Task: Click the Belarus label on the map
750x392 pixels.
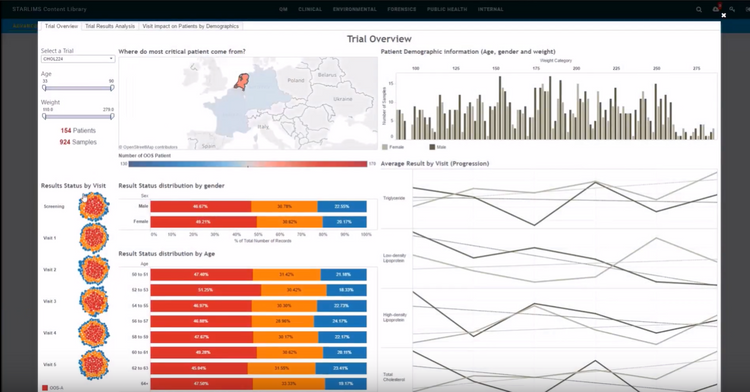Action: pyautogui.click(x=327, y=75)
